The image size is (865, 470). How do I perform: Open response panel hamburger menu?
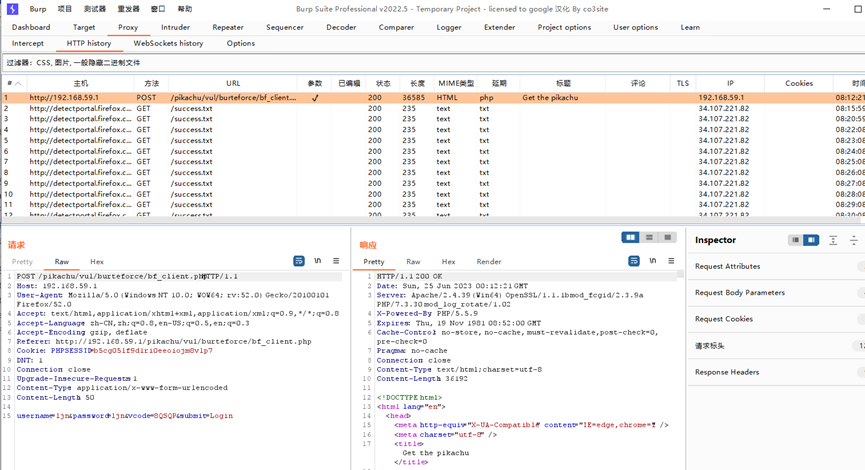pos(671,261)
